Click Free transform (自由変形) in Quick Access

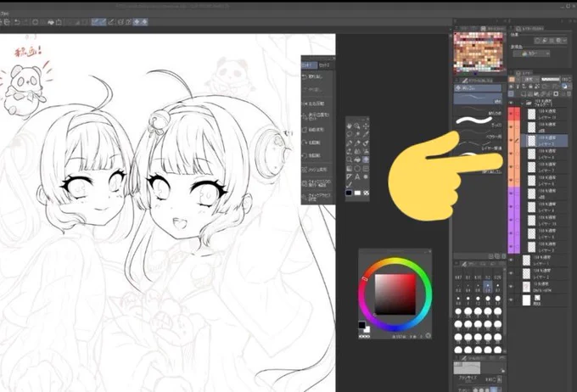pyautogui.click(x=317, y=130)
